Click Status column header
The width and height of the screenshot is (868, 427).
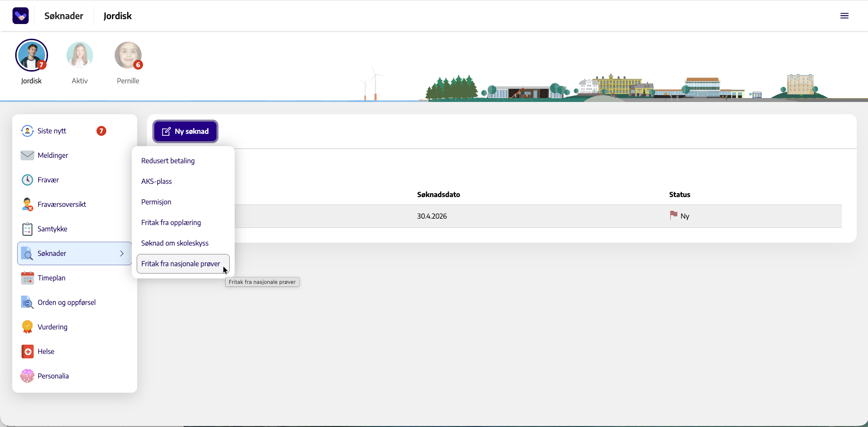coord(679,195)
